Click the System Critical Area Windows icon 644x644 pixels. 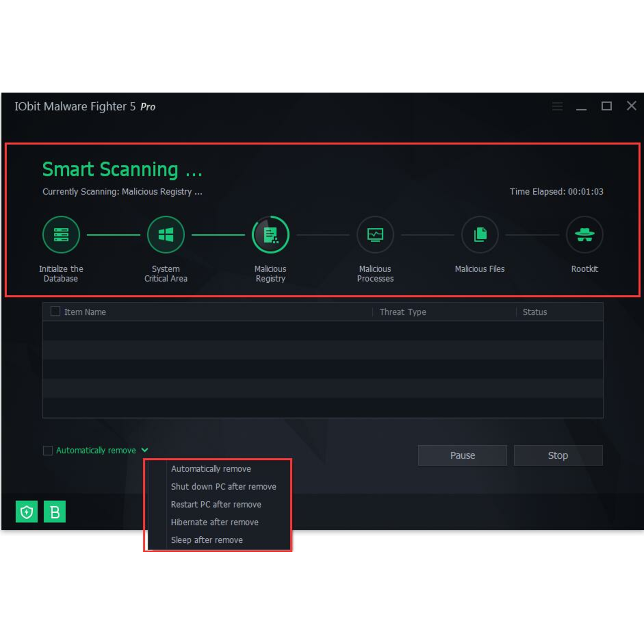pyautogui.click(x=166, y=234)
